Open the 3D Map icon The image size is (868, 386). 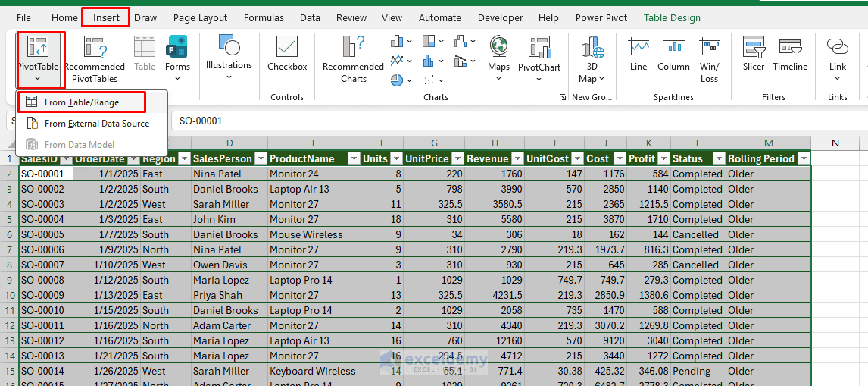pyautogui.click(x=592, y=48)
